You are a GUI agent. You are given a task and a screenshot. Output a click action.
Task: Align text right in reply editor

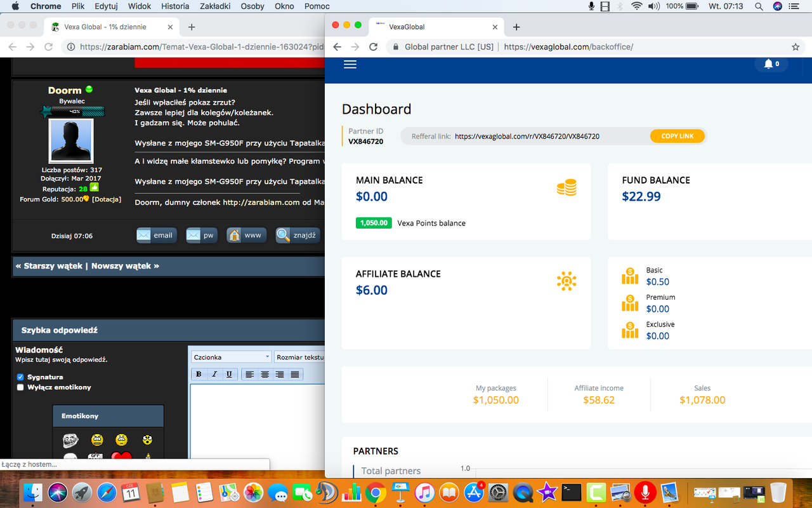click(280, 374)
